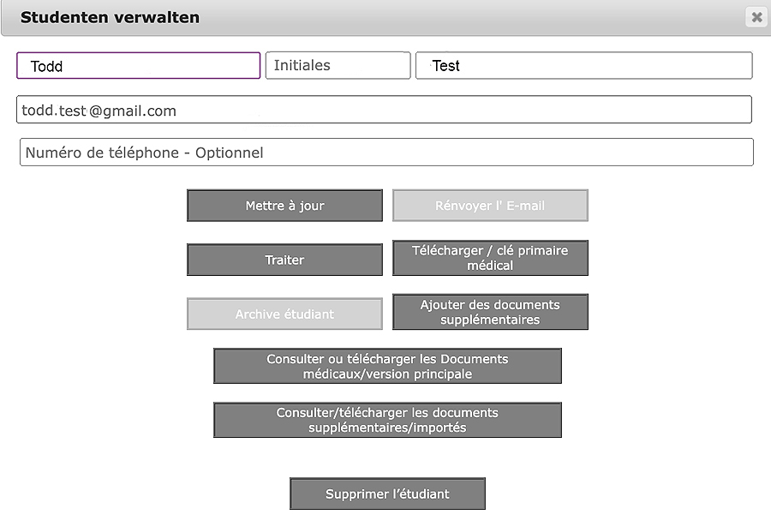This screenshot has width=771, height=532.
Task: Click Consulter/télécharger les documents supplémentaires/importés
Action: coord(387,420)
